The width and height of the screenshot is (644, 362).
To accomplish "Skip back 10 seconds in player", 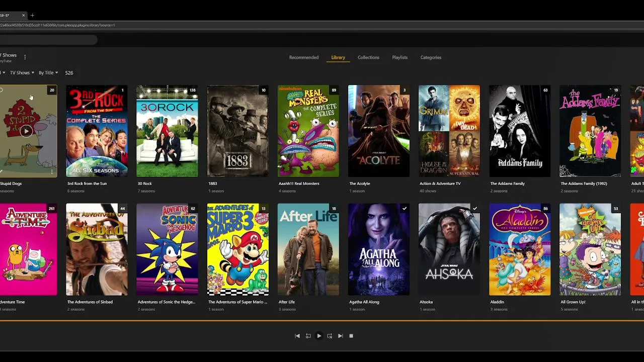I will point(308,336).
